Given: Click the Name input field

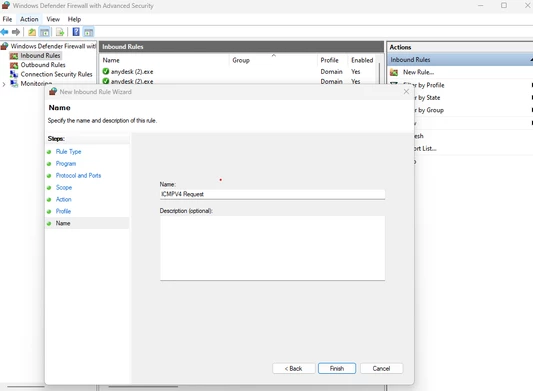Looking at the screenshot, I should pos(272,194).
